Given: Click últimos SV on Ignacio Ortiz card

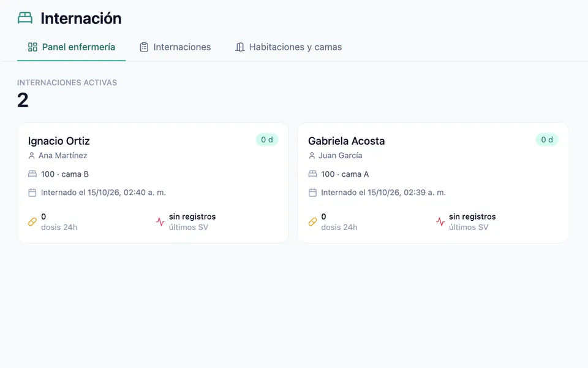Looking at the screenshot, I should pyautogui.click(x=189, y=227).
